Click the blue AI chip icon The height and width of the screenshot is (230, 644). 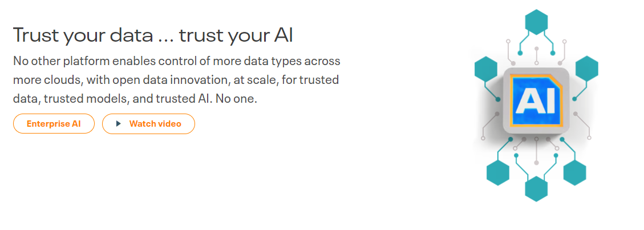(x=536, y=101)
